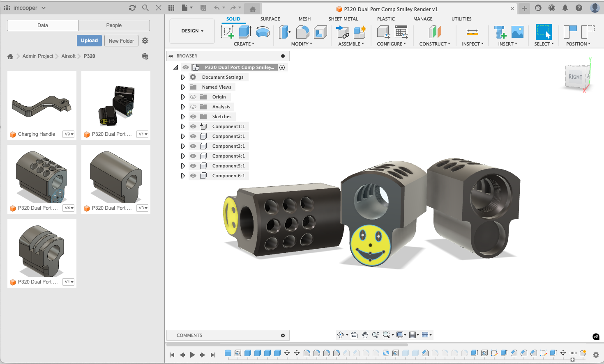Select the Pan hand tool
This screenshot has height=364, width=604.
[365, 335]
